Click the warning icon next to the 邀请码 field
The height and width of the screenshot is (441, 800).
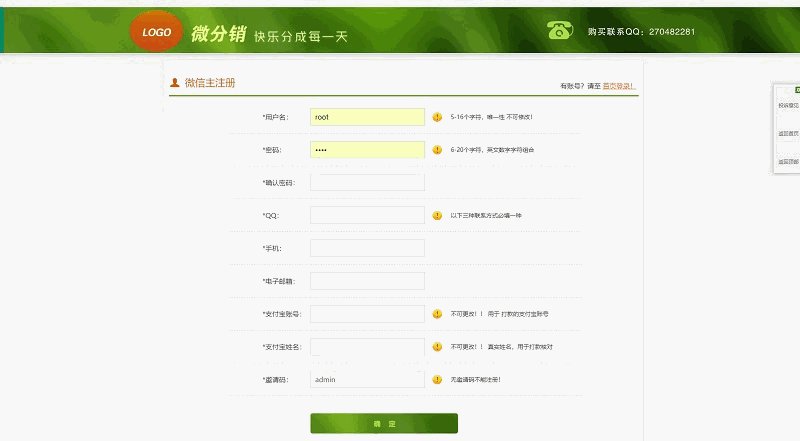tap(437, 379)
